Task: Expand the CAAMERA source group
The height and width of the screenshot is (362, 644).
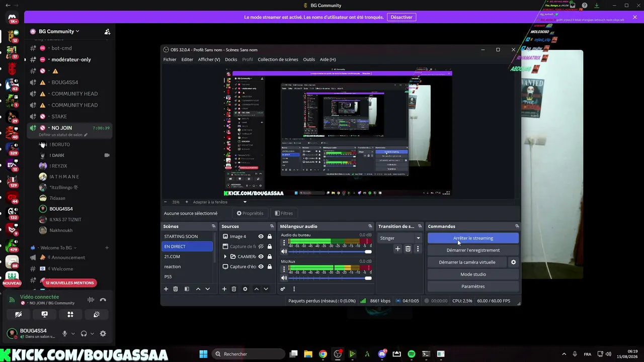Action: tap(225, 256)
